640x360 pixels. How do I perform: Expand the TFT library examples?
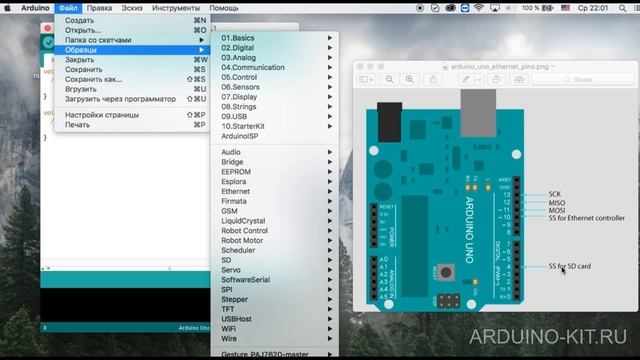coord(275,309)
